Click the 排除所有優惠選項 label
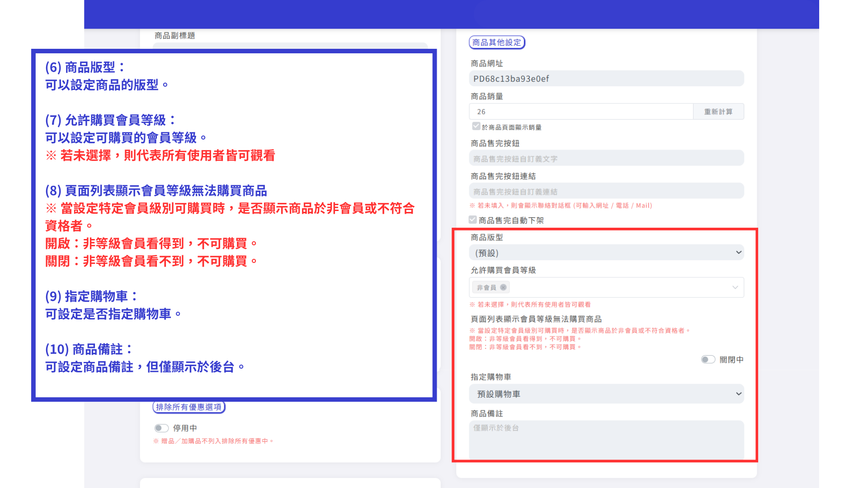The width and height of the screenshot is (868, 488). [189, 407]
